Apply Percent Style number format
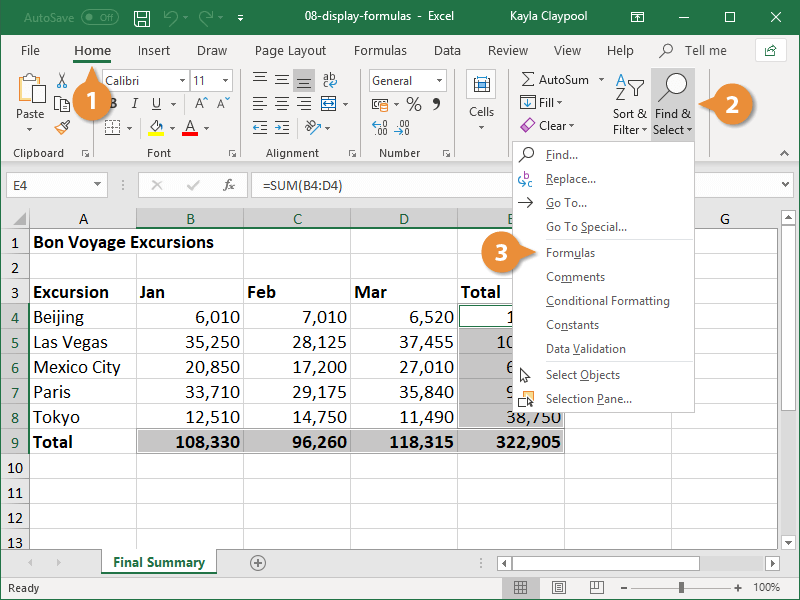 point(413,104)
